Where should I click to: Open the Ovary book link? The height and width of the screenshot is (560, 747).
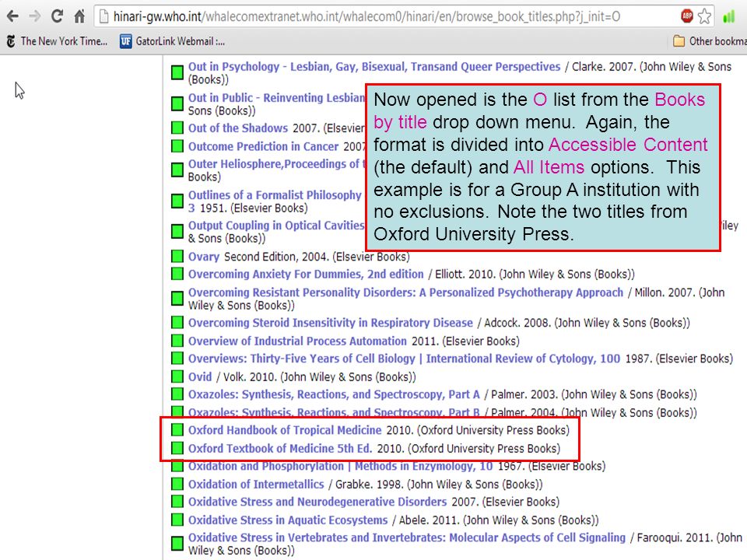pos(203,257)
